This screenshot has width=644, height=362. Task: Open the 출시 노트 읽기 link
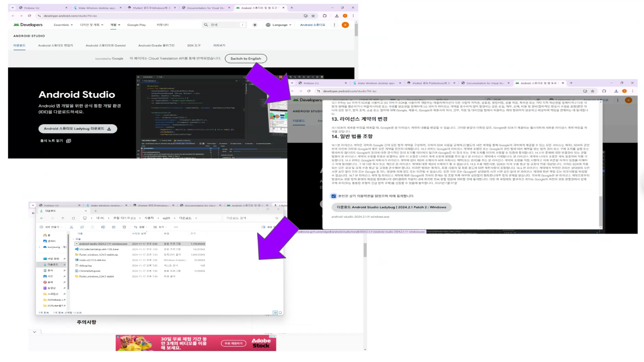coord(56,141)
